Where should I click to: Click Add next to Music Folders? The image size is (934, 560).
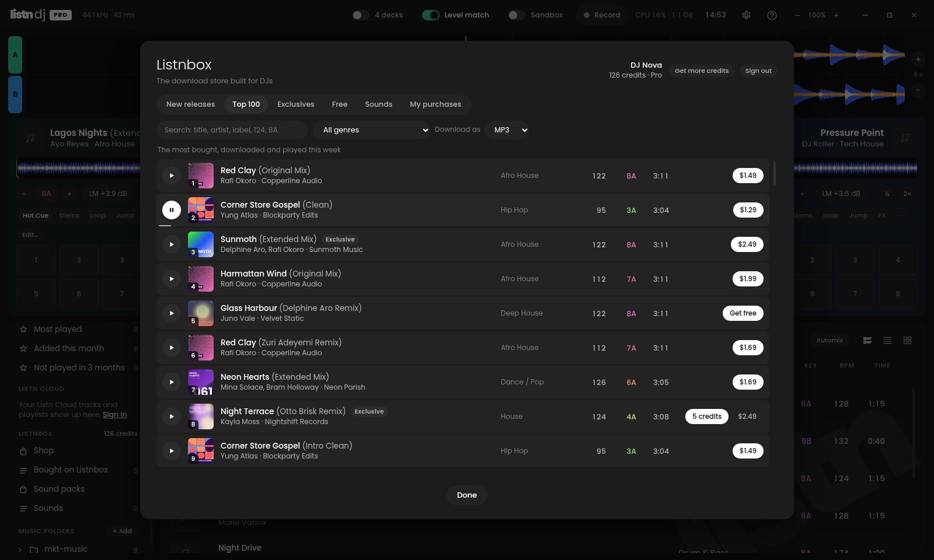pyautogui.click(x=123, y=531)
